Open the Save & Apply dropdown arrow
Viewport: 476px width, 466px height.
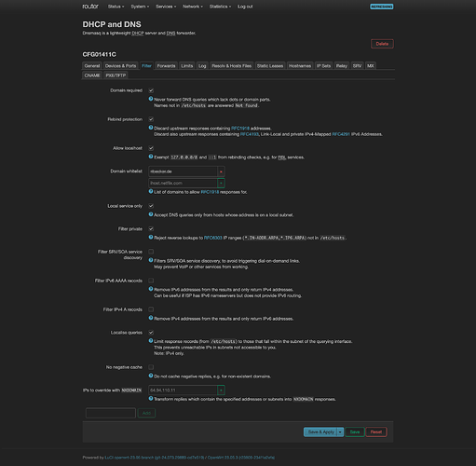pos(340,432)
